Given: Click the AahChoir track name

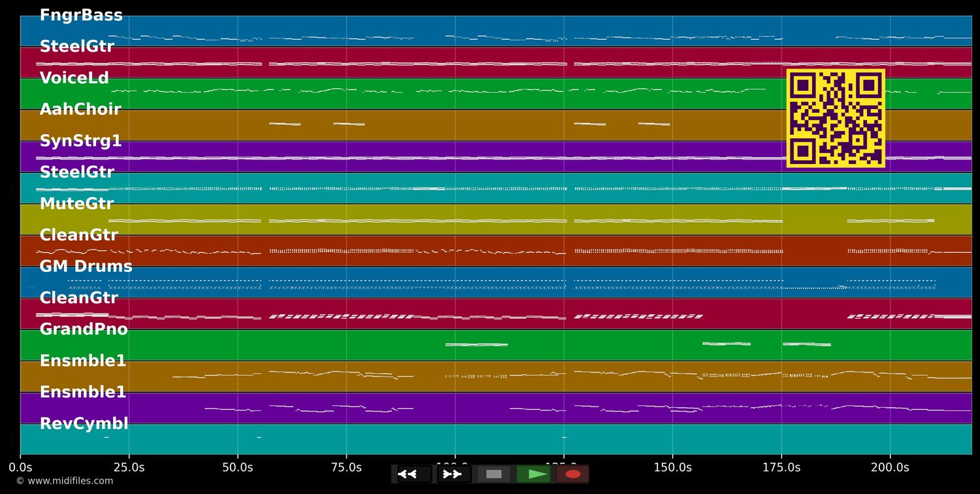Looking at the screenshot, I should 80,109.
